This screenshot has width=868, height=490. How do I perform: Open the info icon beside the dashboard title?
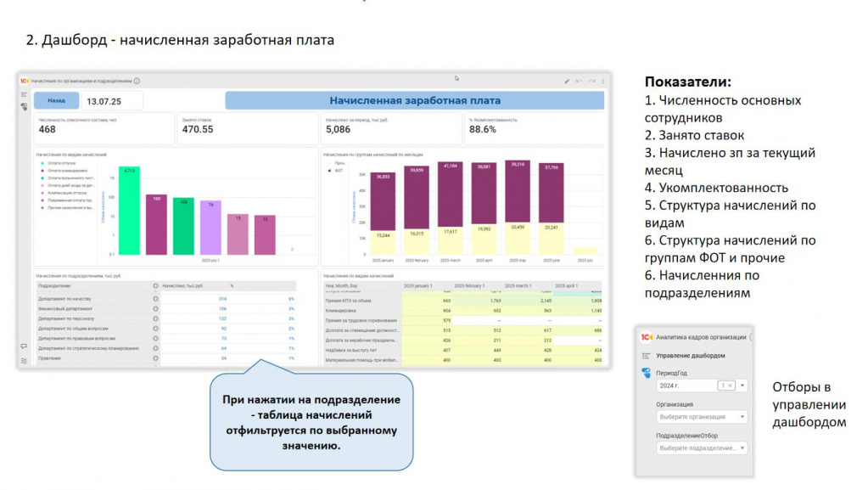tap(137, 81)
